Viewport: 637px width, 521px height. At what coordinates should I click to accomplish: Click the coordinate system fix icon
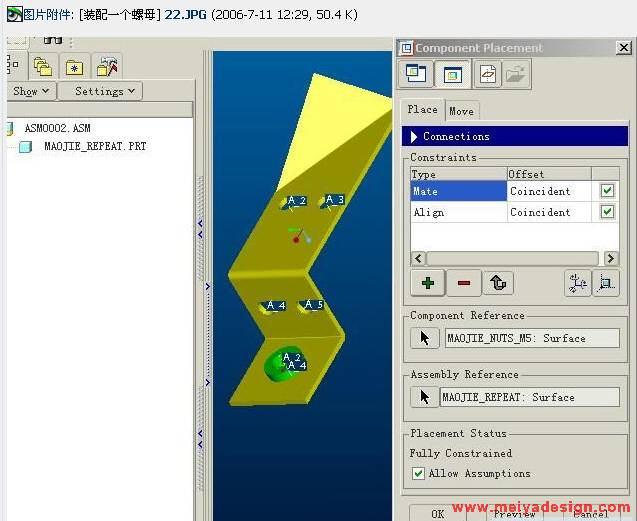click(x=577, y=282)
